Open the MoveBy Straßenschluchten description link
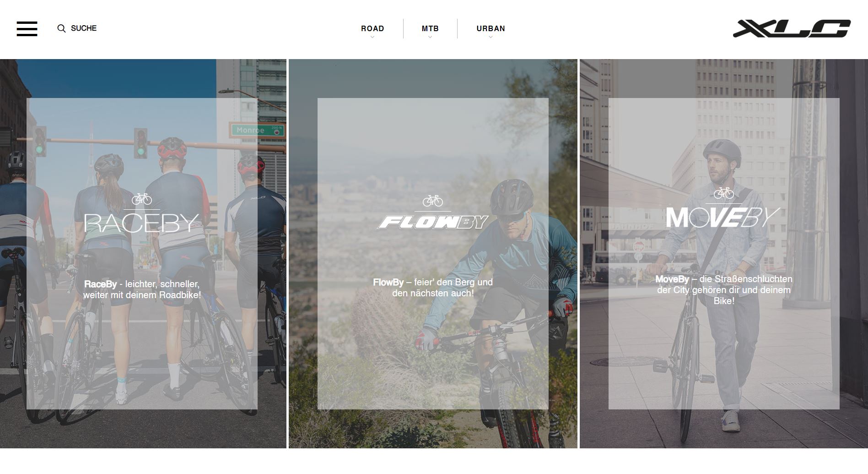868x474 pixels. point(724,290)
